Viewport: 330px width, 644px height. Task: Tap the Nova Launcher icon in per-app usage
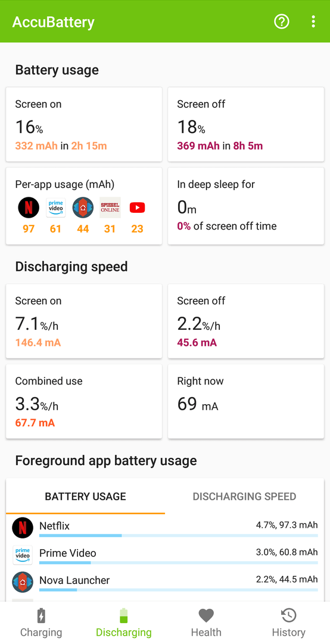click(x=83, y=208)
